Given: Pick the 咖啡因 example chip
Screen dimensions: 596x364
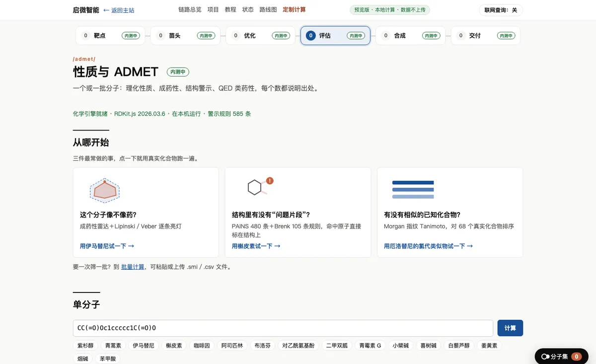Looking at the screenshot, I should point(202,346).
